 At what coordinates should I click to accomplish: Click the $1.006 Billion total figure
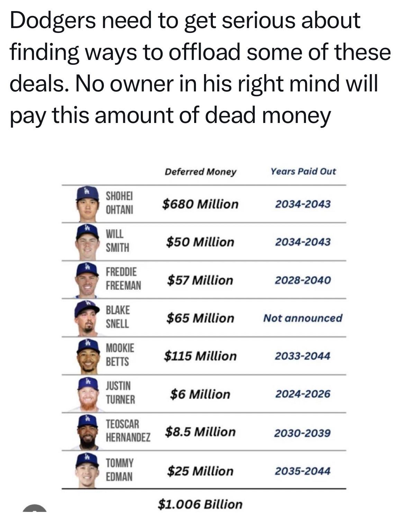click(x=200, y=504)
